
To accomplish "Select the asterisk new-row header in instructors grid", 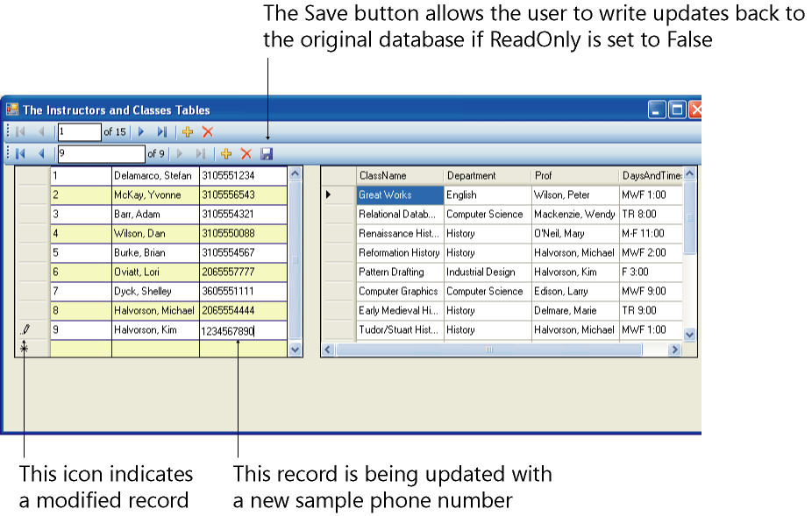I will (x=33, y=349).
